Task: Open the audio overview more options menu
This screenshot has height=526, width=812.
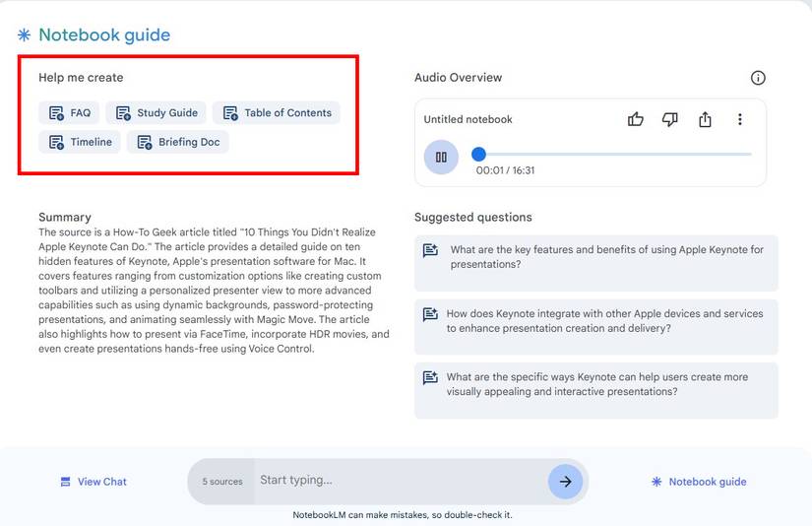Action: point(740,119)
